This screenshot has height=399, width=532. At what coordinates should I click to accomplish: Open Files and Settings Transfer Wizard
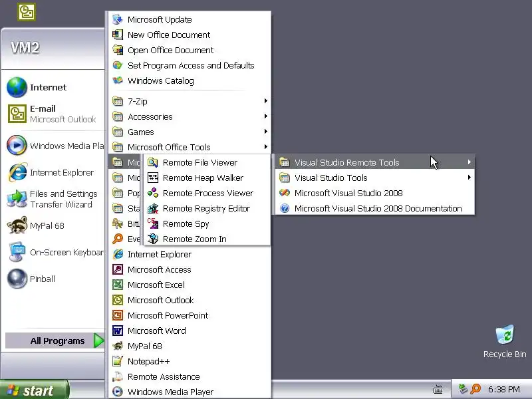pos(54,199)
